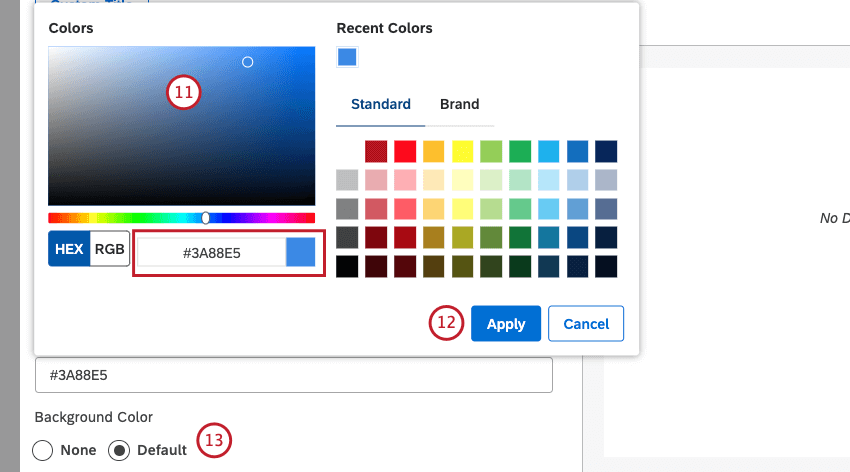Pick the black swatch in bottom row
The width and height of the screenshot is (850, 472).
click(x=348, y=266)
